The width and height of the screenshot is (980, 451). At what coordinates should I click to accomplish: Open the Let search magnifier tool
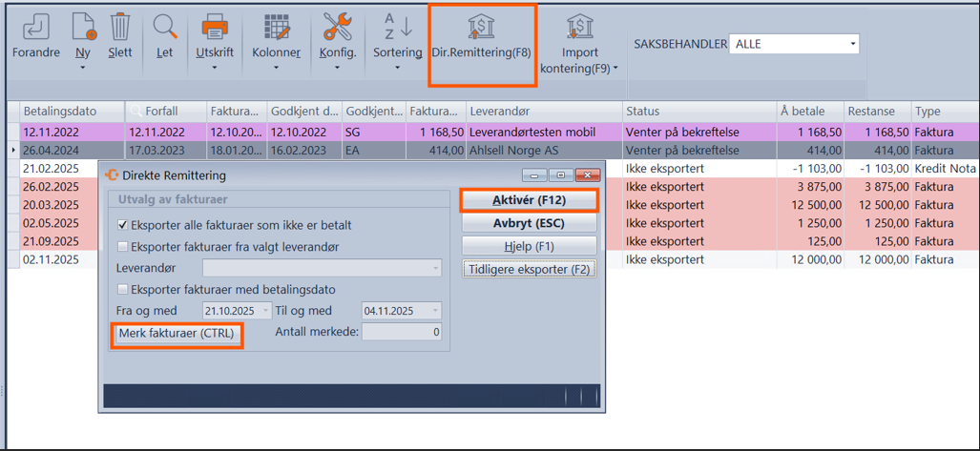(x=165, y=27)
